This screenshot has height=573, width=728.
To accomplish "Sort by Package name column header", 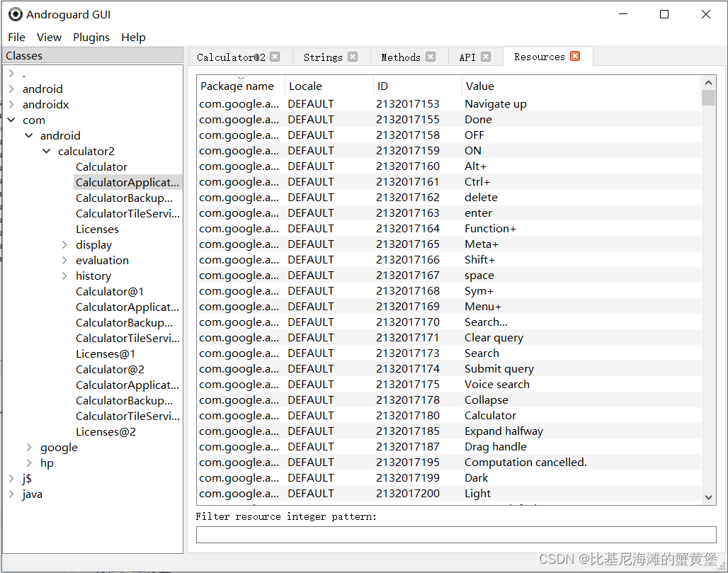I will [x=241, y=86].
